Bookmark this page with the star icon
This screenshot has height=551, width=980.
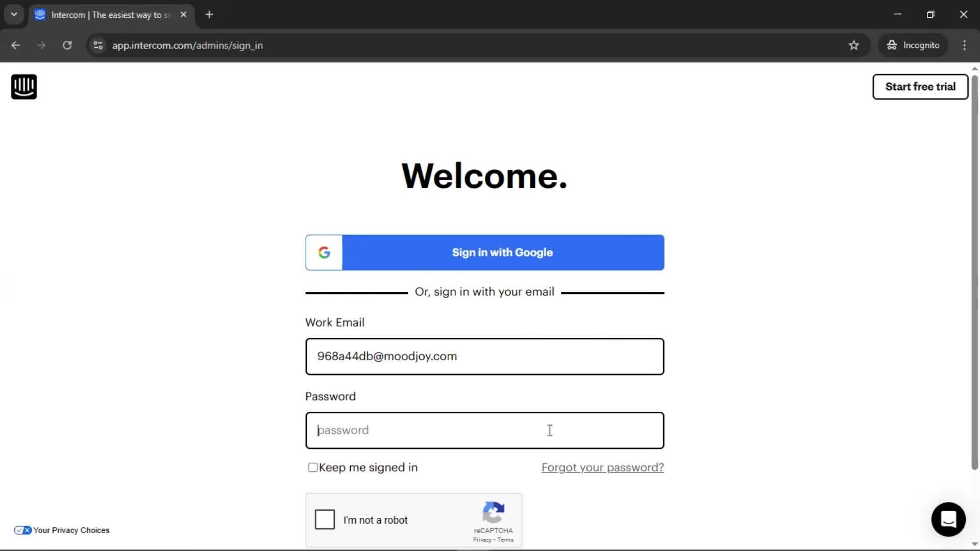coord(854,45)
